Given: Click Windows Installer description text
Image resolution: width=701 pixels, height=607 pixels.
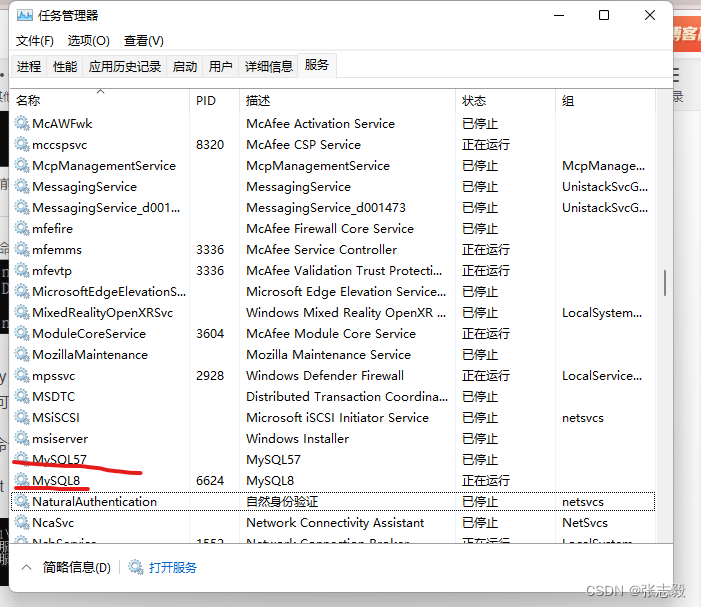Looking at the screenshot, I should click(x=297, y=438).
